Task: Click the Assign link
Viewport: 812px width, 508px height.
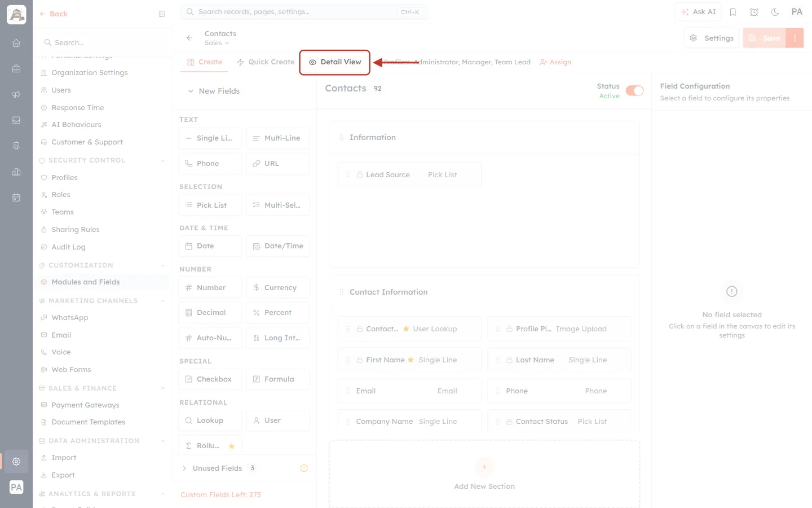Action: click(555, 62)
